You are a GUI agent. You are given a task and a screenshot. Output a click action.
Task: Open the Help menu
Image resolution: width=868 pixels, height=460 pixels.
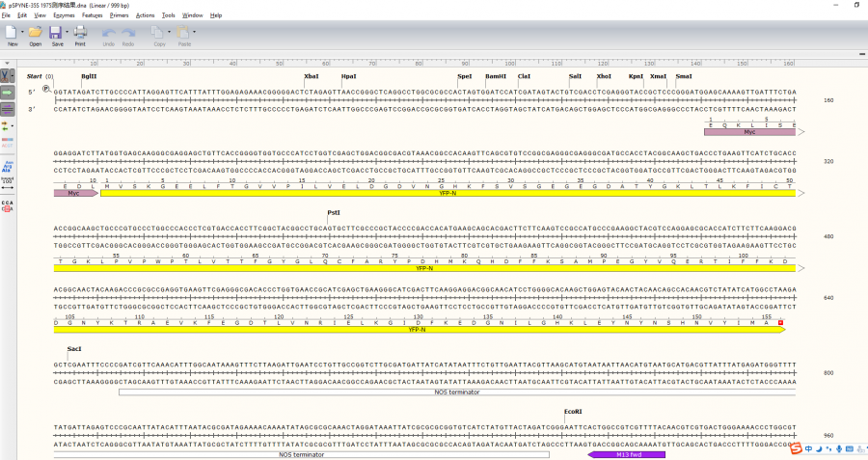point(216,15)
